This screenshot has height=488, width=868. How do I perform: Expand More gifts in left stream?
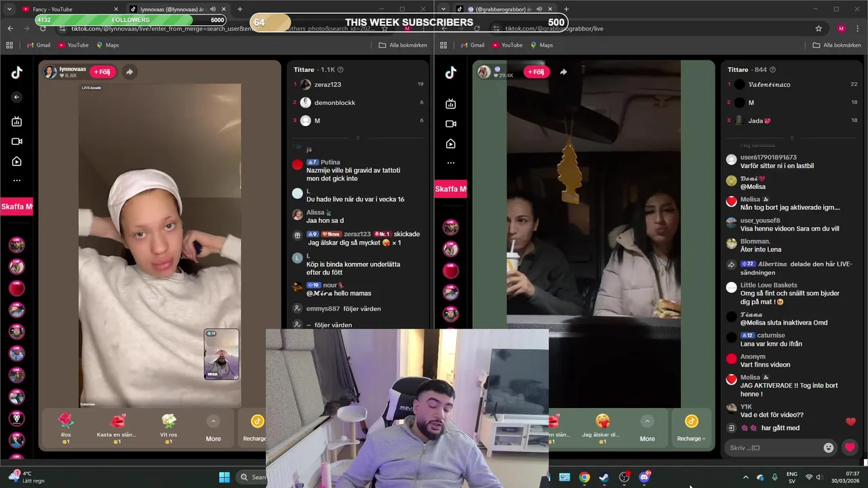(213, 429)
